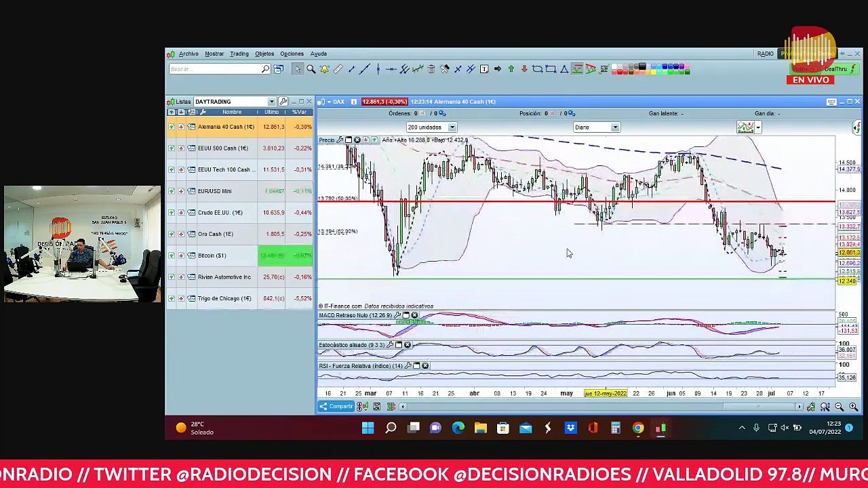This screenshot has height=488, width=868.
Task: Click the trash can delete-objects tool
Action: coord(431,69)
